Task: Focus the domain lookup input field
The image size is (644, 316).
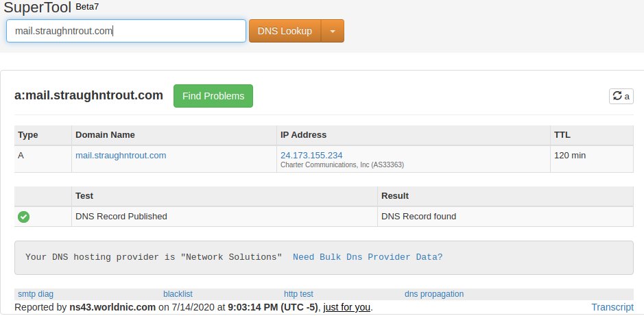Action: pyautogui.click(x=126, y=31)
